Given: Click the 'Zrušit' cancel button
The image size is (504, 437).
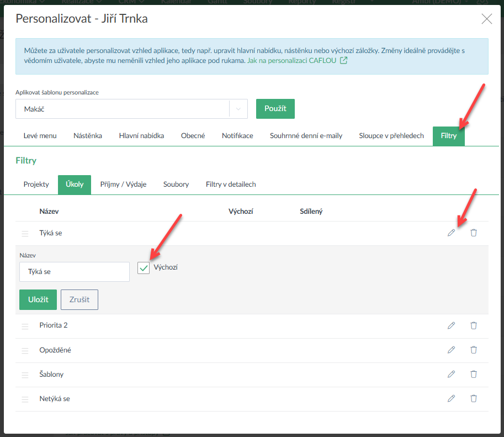Looking at the screenshot, I should (x=79, y=299).
